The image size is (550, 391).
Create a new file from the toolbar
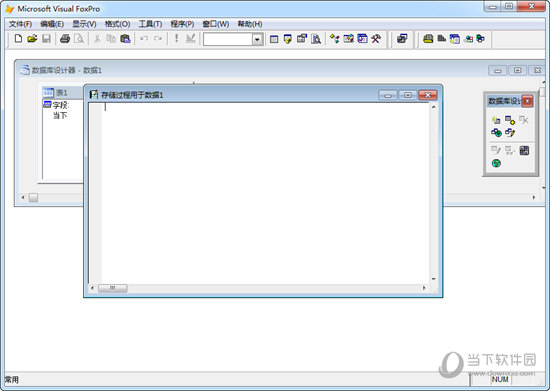(18, 39)
